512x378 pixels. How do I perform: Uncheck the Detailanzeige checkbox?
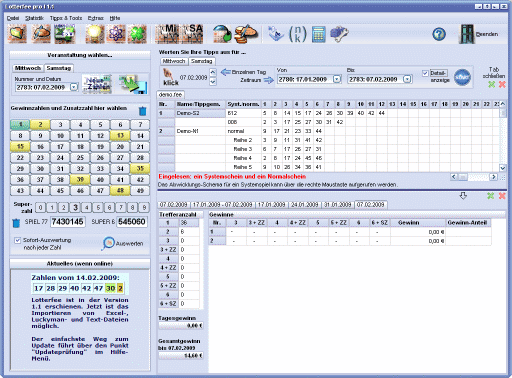(425, 73)
